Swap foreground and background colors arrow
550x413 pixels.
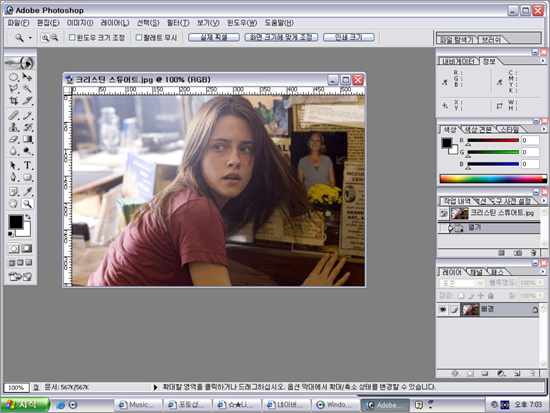[x=28, y=217]
